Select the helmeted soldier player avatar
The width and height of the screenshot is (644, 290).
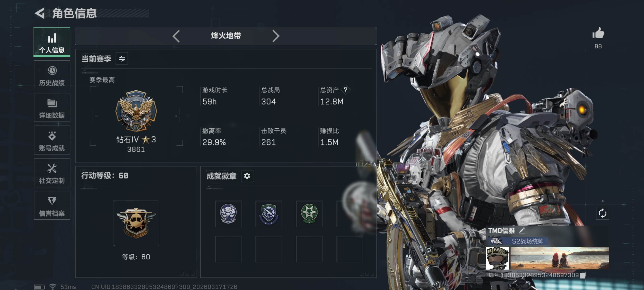[x=497, y=258]
